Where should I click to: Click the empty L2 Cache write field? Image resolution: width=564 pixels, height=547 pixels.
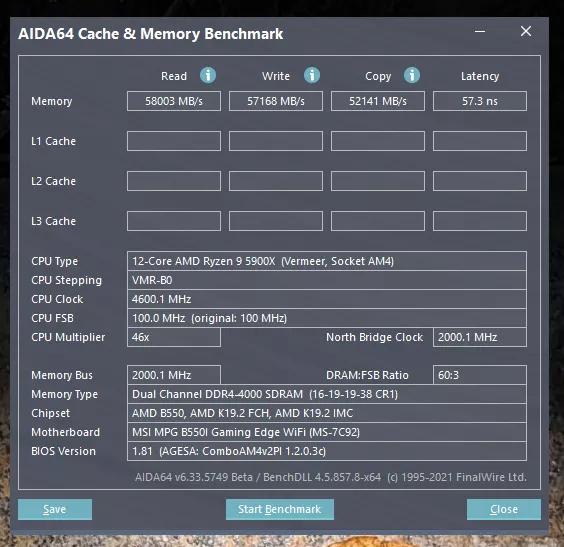click(x=276, y=181)
